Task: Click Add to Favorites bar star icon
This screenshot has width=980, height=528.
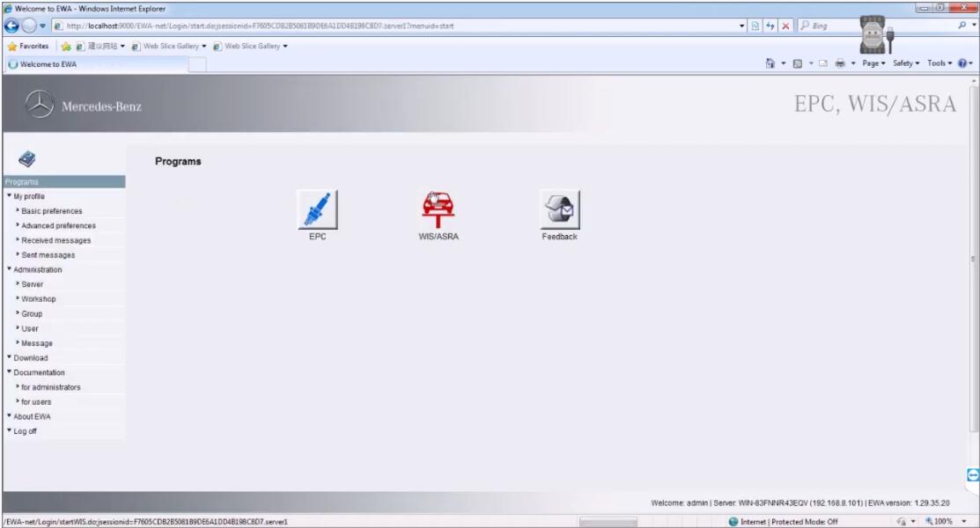Action: click(66, 47)
